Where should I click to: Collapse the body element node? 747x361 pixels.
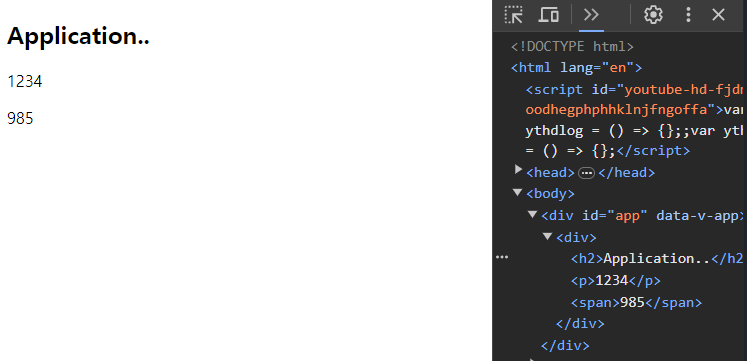(x=517, y=192)
